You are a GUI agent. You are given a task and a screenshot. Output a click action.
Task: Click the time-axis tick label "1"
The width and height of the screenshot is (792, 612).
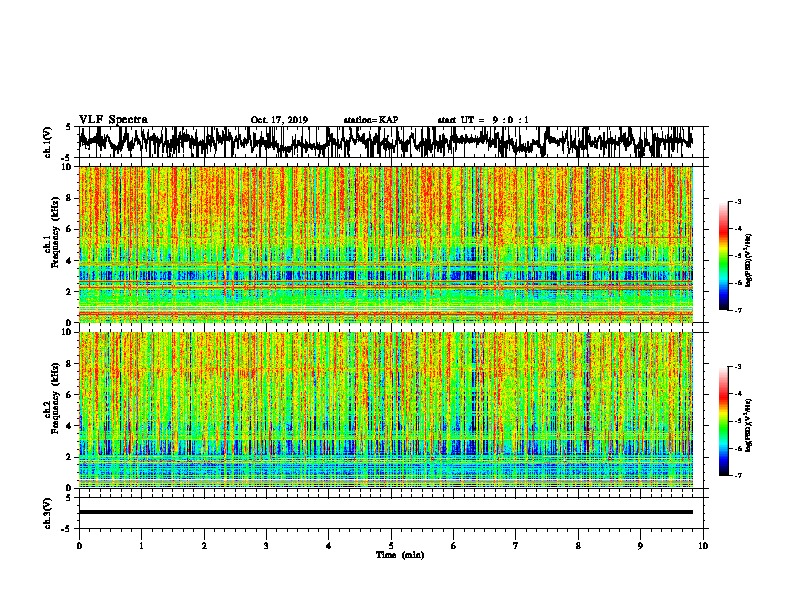(141, 545)
